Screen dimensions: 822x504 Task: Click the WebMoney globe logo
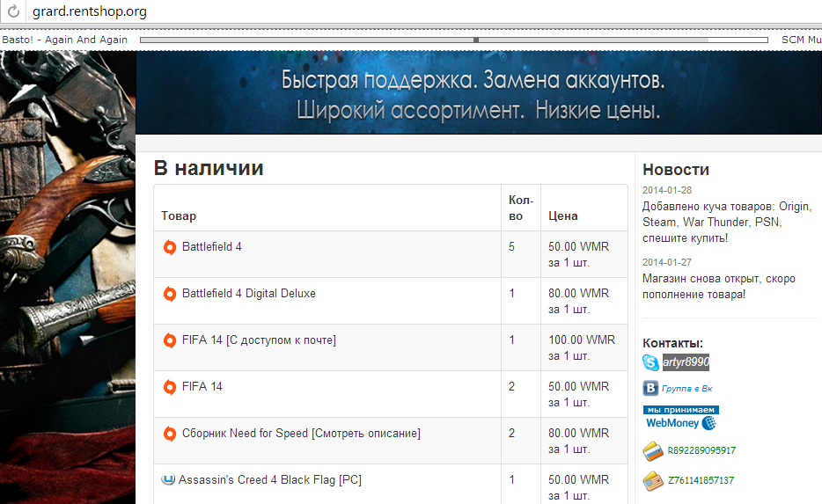pos(708,423)
